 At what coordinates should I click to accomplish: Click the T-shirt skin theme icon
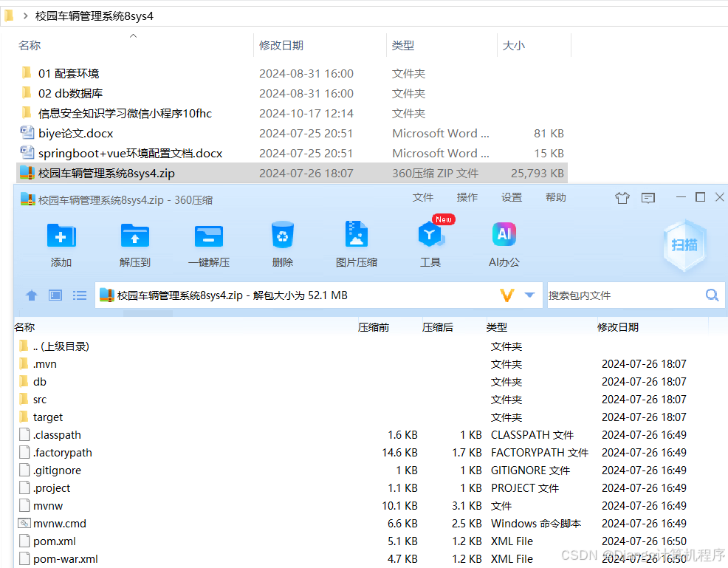[622, 197]
